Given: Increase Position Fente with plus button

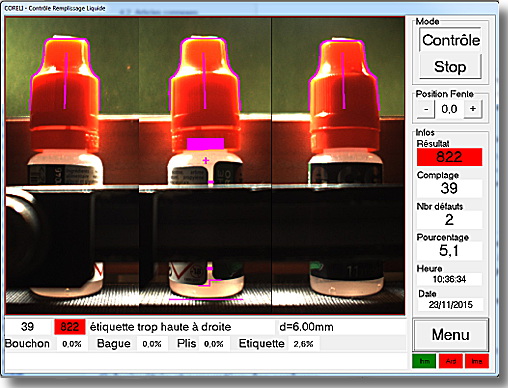Looking at the screenshot, I should click(473, 109).
